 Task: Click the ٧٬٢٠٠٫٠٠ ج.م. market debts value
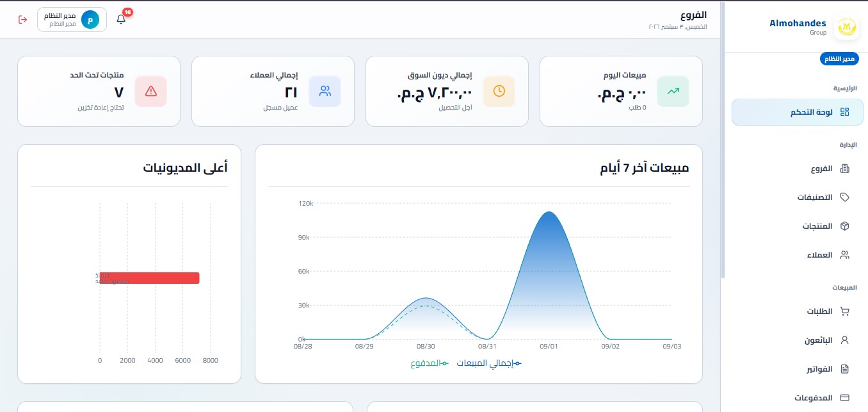pyautogui.click(x=435, y=92)
